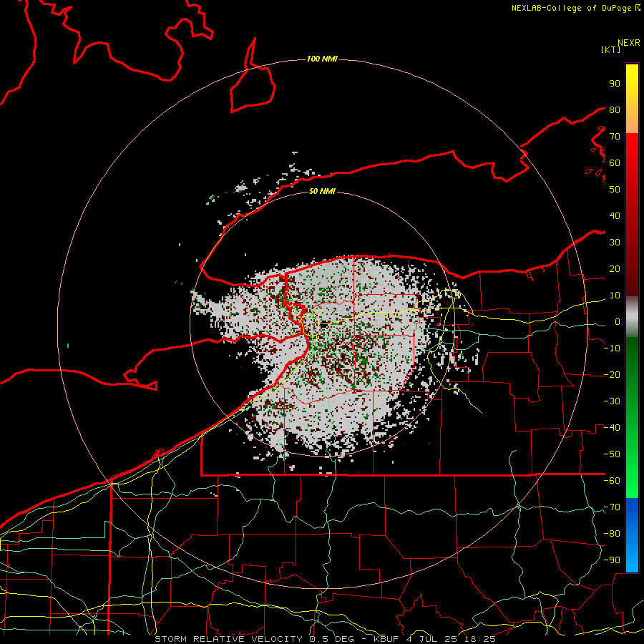
Task: Click the -70 value on the velocity scale
Action: 612,507
